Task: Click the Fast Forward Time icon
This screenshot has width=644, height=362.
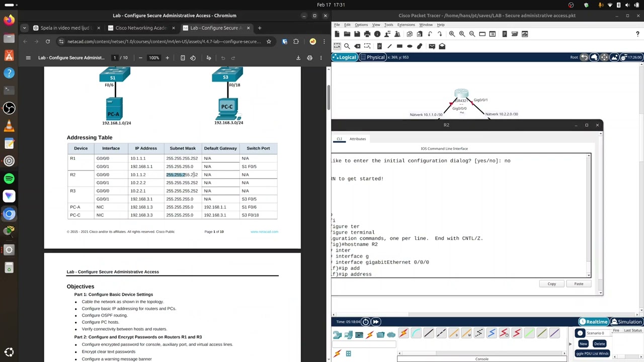Action: 376,322
